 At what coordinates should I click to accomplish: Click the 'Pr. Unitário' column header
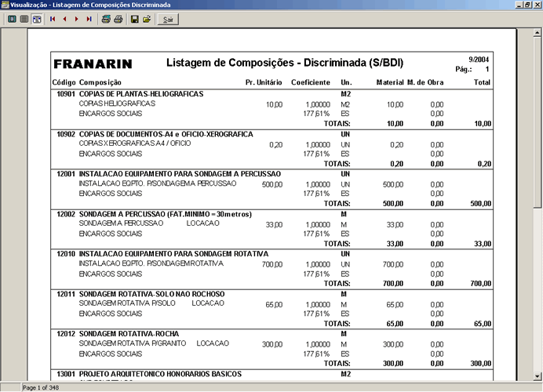264,82
